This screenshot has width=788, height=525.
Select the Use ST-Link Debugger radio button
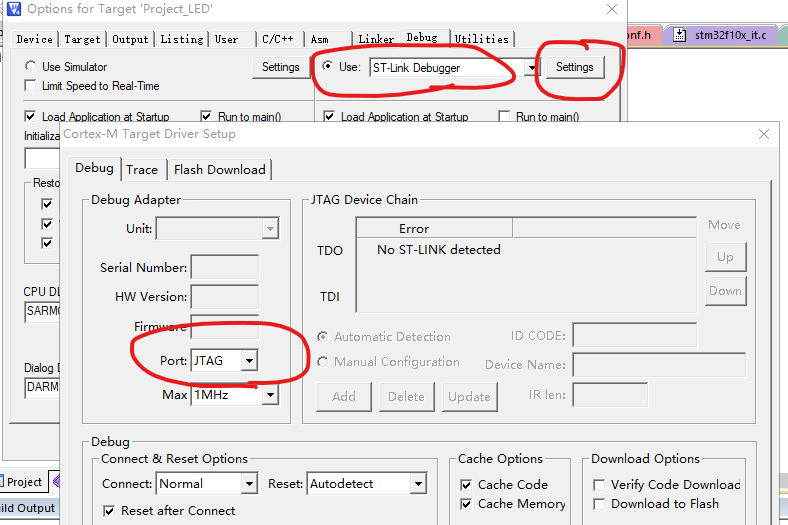[x=328, y=66]
